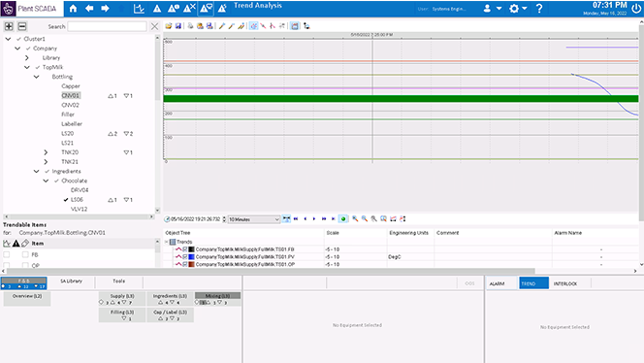Viewport: 644px width, 363px height.
Task: Open the trend chart page icon
Action: 139,8
